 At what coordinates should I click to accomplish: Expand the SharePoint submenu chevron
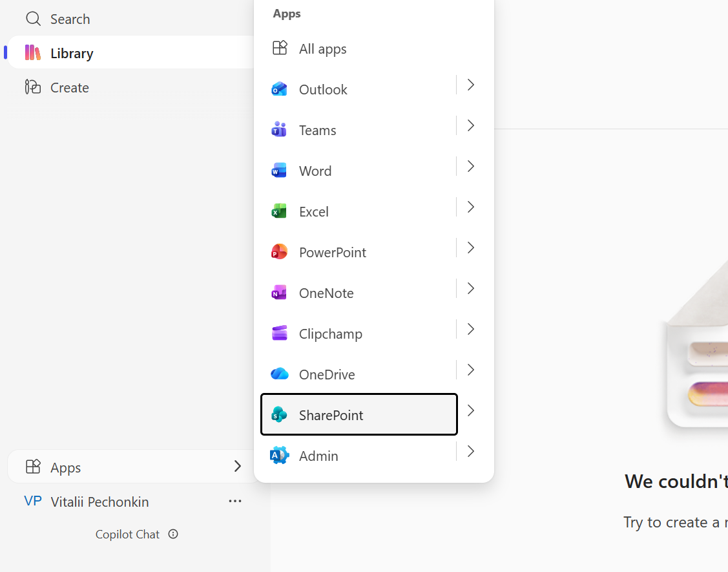[x=471, y=410]
